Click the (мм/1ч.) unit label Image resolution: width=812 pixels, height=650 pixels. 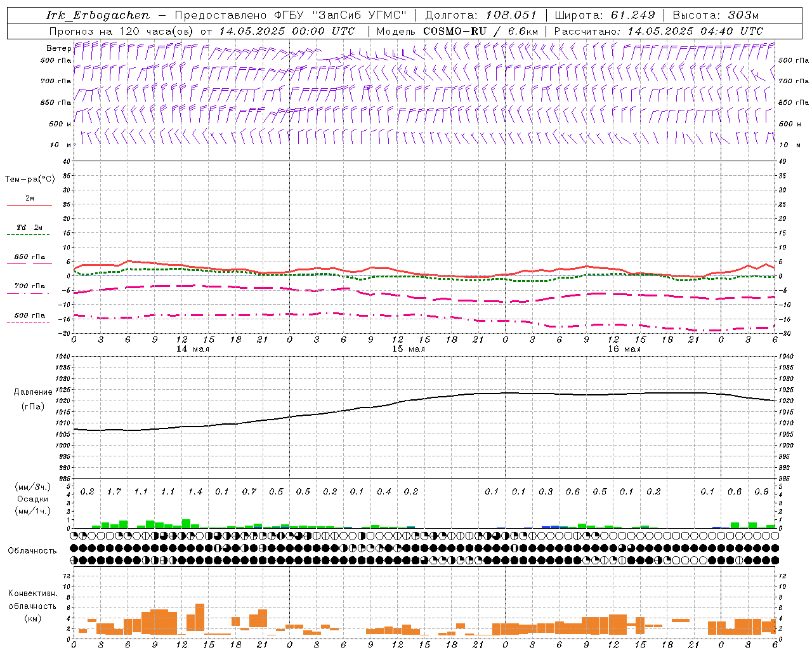pos(33,511)
